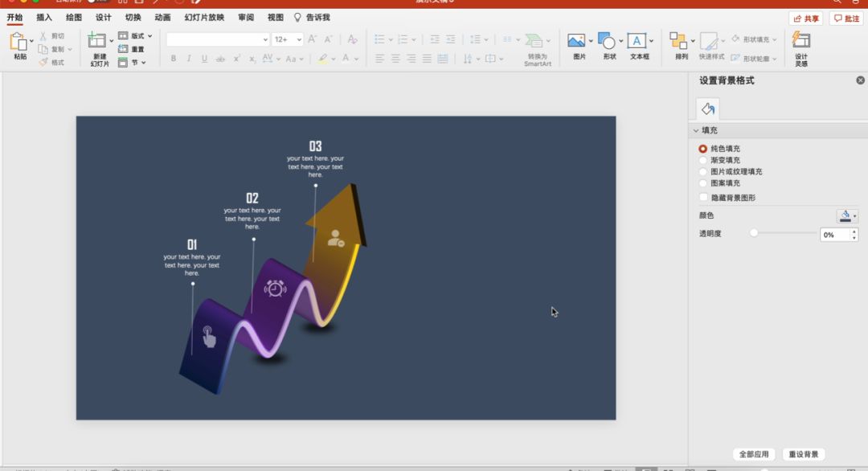Viewport: 868px width, 471px height.
Task: Click Tell Me (告诉我) search box
Action: tap(312, 18)
